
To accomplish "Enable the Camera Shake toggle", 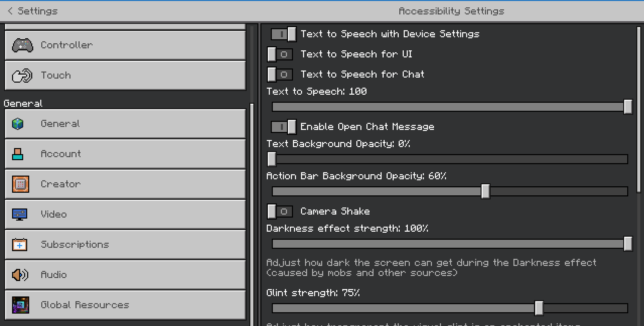I will (280, 212).
